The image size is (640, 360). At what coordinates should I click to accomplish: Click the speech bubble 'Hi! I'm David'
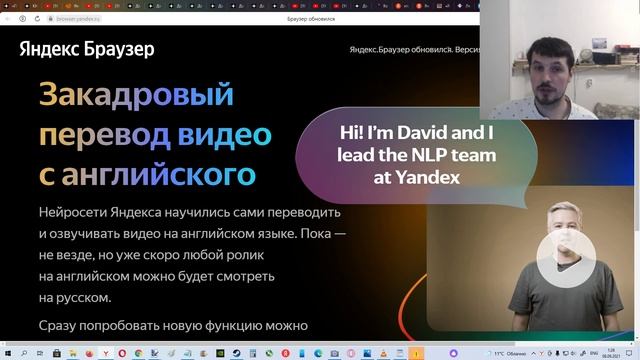[x=416, y=155]
